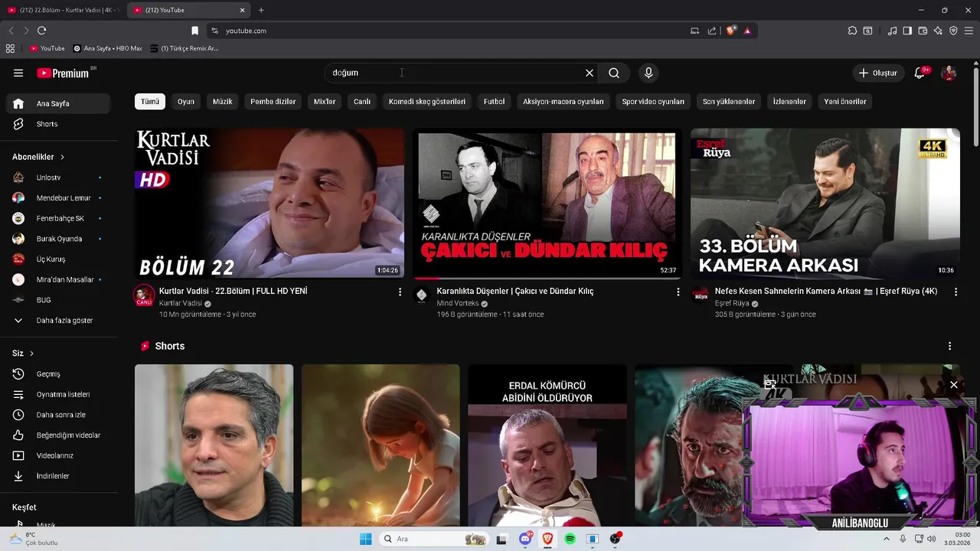Screen dimensions: 980x551
Task: Open Brave Shields lion icon
Action: click(x=731, y=31)
